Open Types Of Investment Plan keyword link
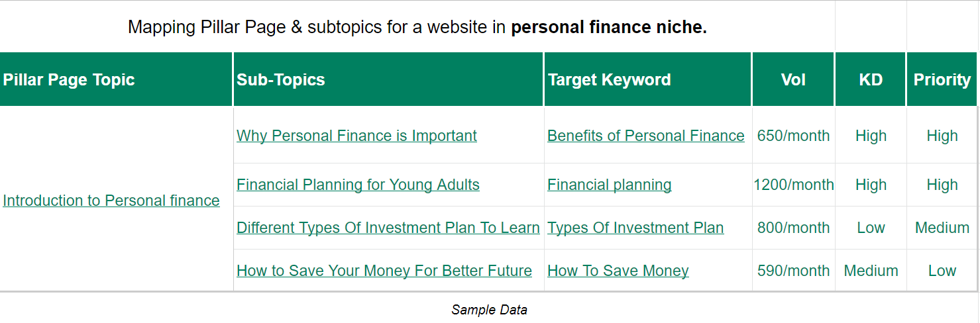The height and width of the screenshot is (323, 980). [x=635, y=228]
